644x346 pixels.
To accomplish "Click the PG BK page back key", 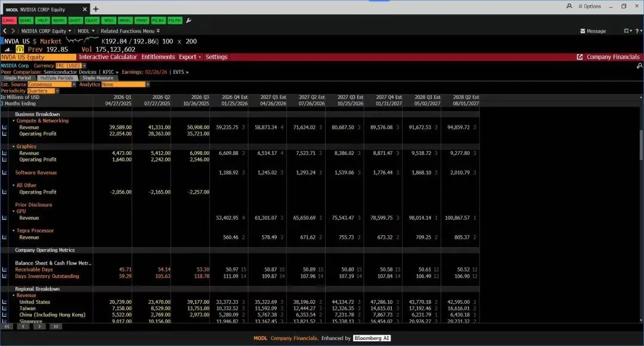I will tap(158, 20).
